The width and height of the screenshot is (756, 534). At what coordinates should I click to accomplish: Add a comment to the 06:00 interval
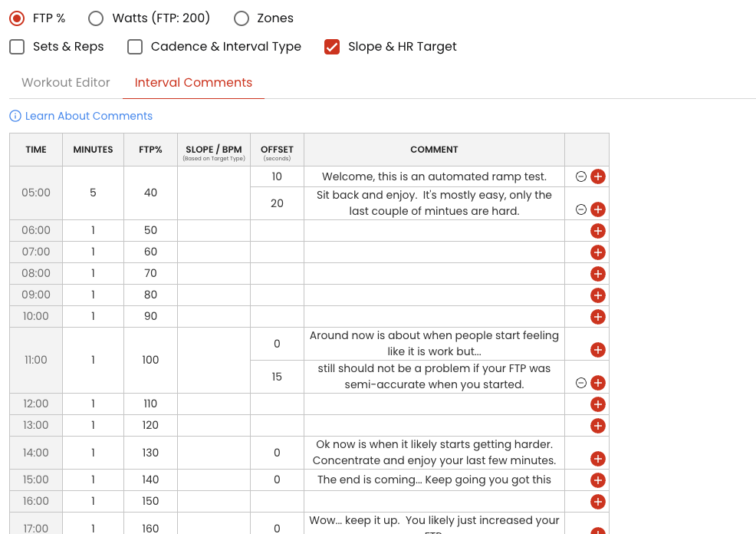point(598,231)
